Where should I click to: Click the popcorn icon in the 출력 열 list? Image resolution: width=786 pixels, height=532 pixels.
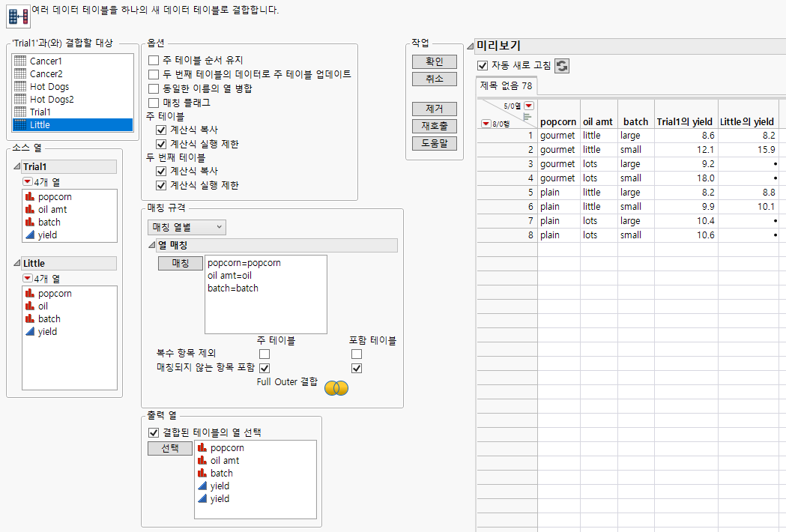[x=202, y=448]
